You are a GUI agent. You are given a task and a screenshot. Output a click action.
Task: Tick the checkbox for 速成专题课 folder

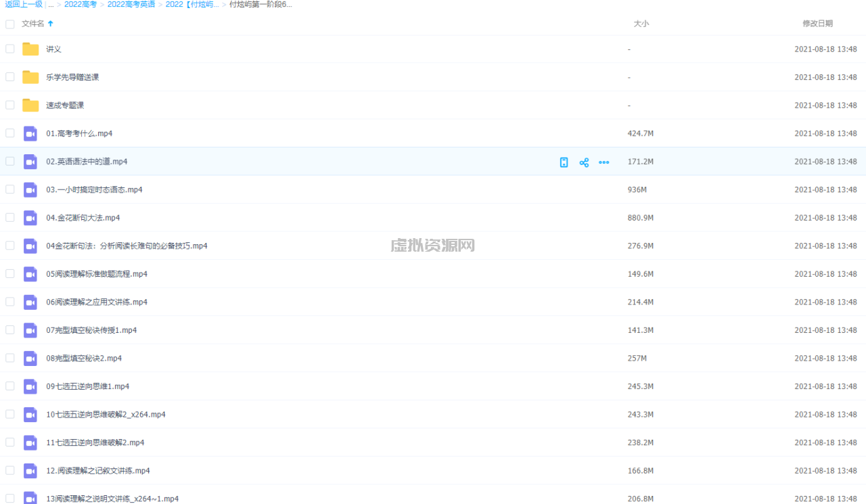9,105
